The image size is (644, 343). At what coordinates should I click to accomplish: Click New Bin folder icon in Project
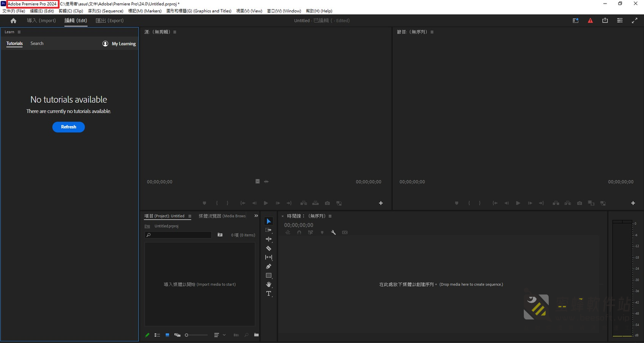(x=256, y=335)
